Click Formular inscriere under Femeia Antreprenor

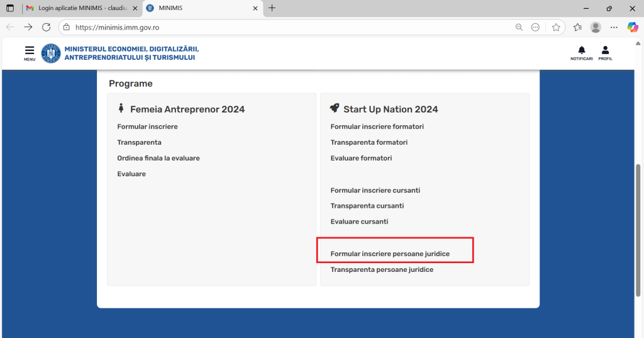pos(147,127)
